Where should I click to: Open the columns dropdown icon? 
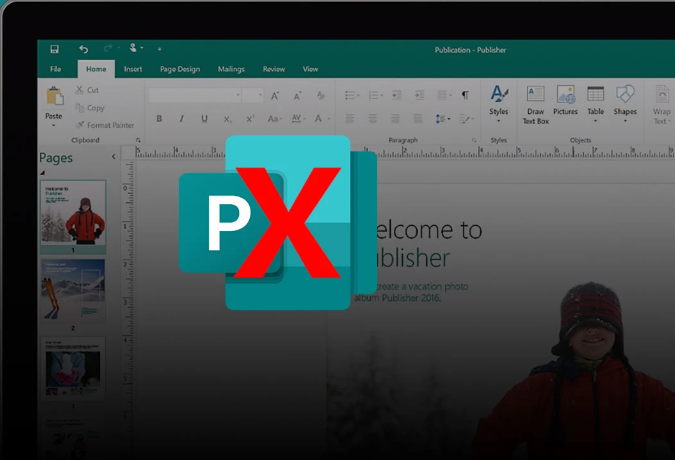444,95
